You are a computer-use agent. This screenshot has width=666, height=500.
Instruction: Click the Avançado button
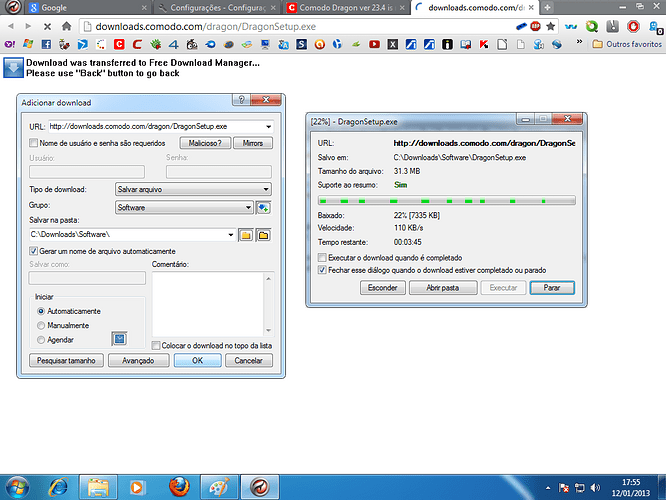coord(138,361)
